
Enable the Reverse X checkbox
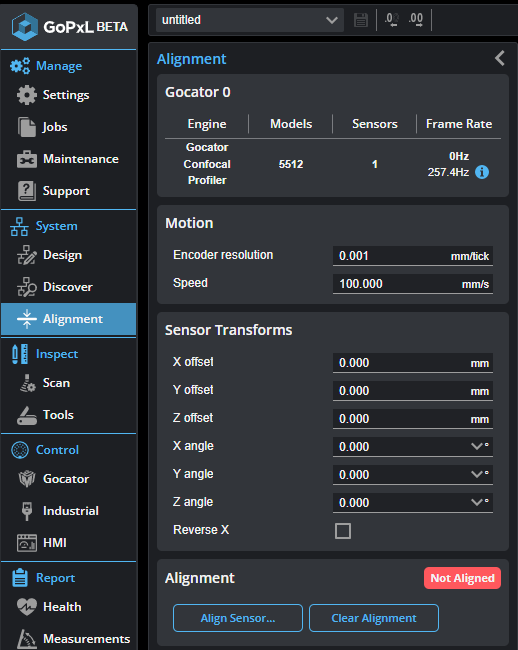tap(343, 531)
